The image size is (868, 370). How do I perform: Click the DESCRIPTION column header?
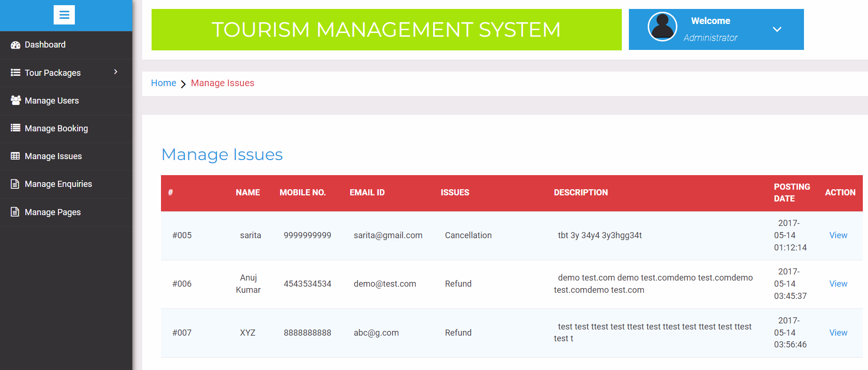pyautogui.click(x=580, y=193)
